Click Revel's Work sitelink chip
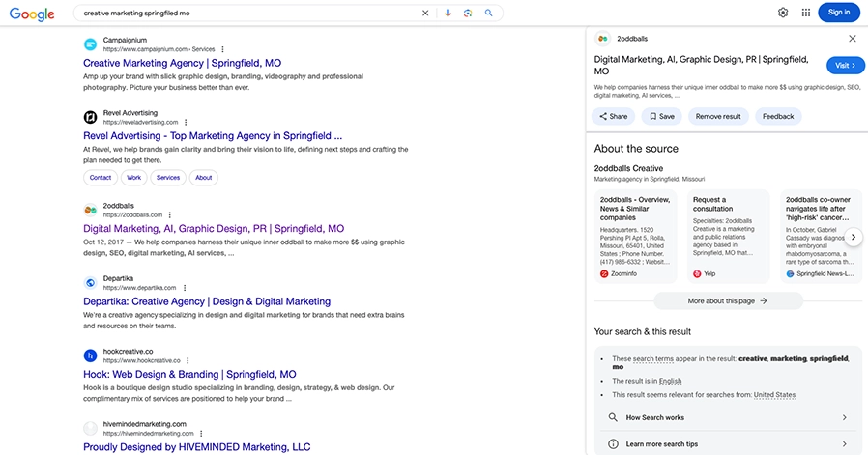The width and height of the screenshot is (868, 455). click(134, 178)
